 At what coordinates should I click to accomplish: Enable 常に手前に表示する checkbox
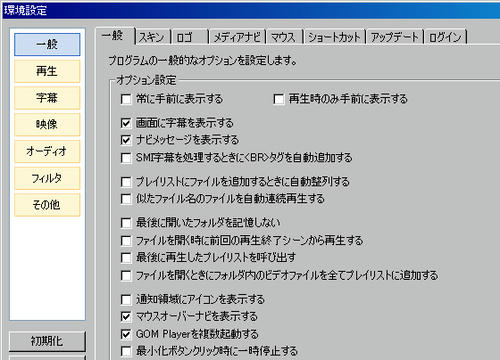(126, 99)
